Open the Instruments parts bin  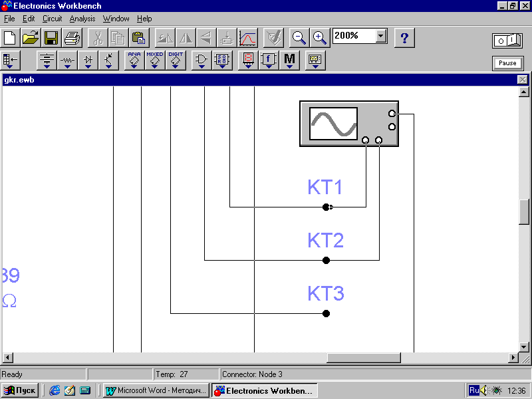coord(315,61)
